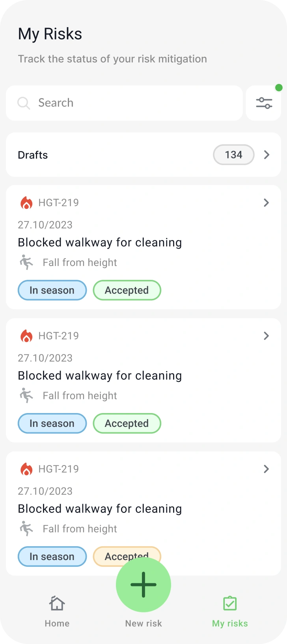The height and width of the screenshot is (644, 287).
Task: Switch to the My risks tab
Action: (x=230, y=611)
